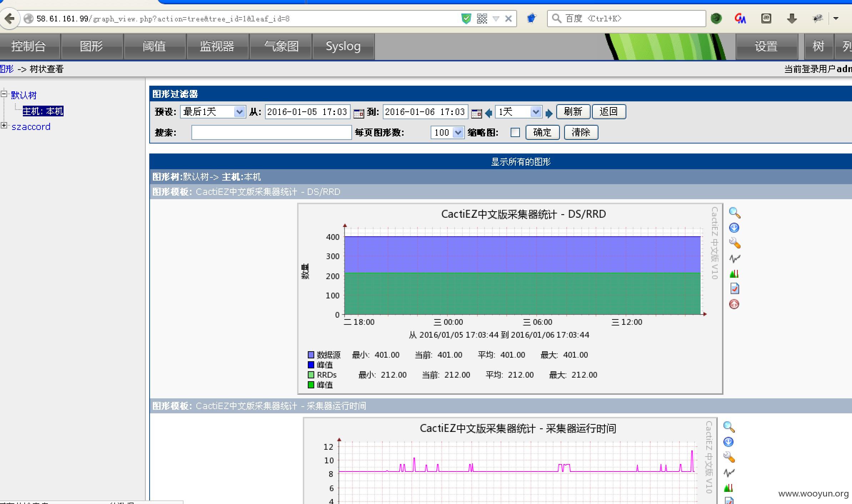Click the realtime wave line icon beside DS/RRD graph
The height and width of the screenshot is (504, 852).
click(x=734, y=258)
